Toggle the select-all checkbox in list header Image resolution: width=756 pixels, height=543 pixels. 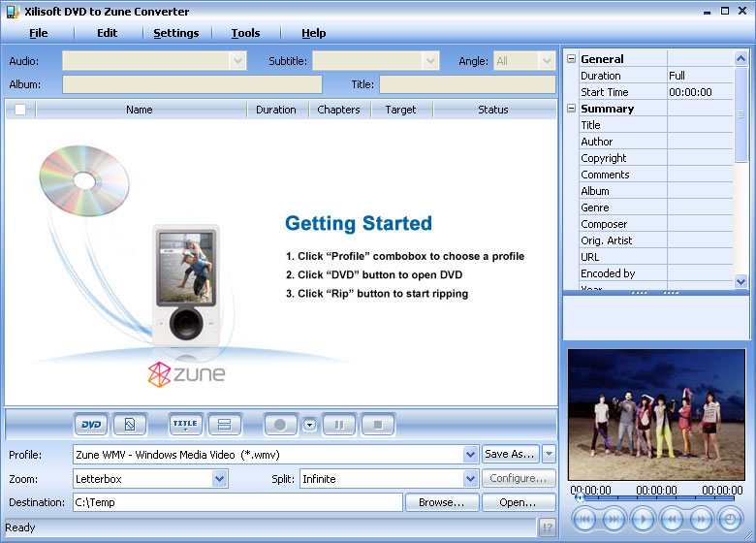coord(20,110)
